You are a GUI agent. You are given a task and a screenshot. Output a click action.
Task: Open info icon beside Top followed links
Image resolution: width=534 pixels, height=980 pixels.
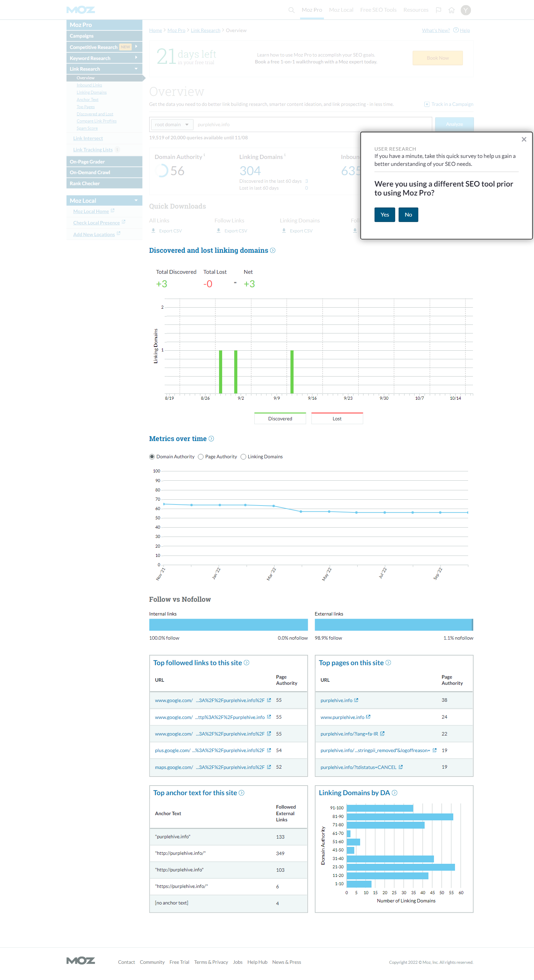247,663
